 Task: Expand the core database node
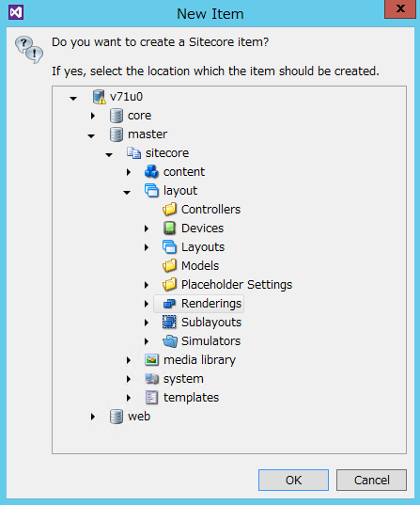click(x=93, y=116)
